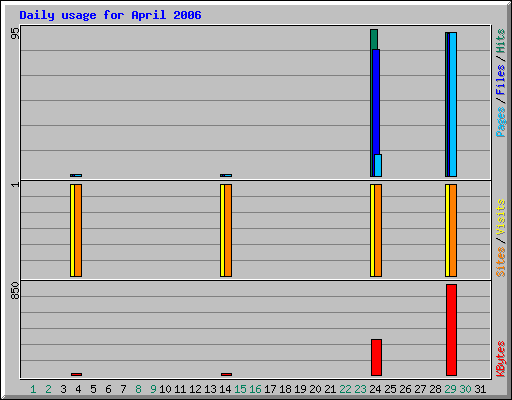Click the cyan Pages bar for day 24

378,165
